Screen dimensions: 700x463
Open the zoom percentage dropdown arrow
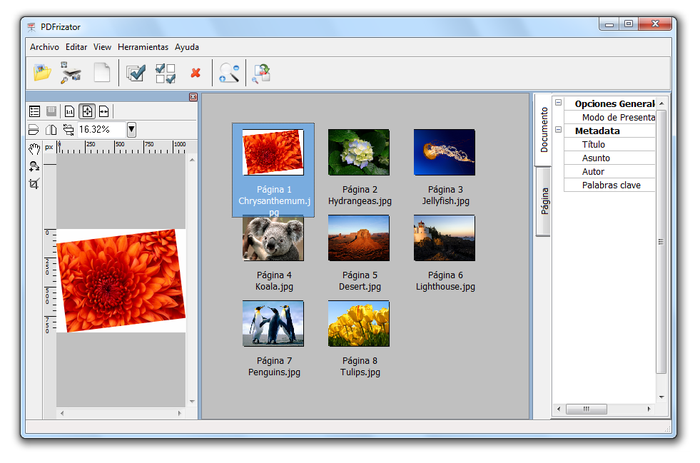click(131, 129)
